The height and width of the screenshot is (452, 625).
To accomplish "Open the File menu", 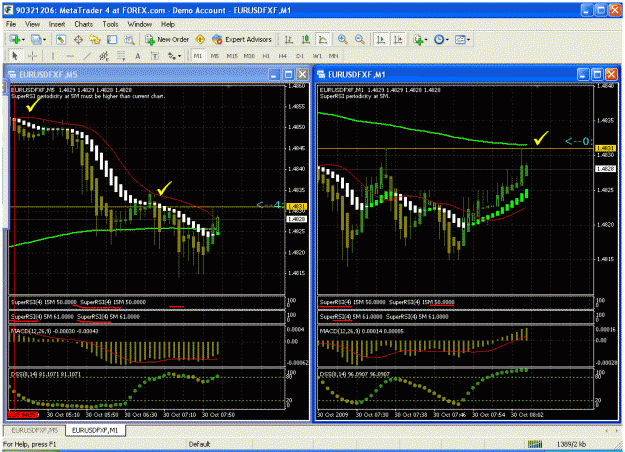I will (x=11, y=24).
